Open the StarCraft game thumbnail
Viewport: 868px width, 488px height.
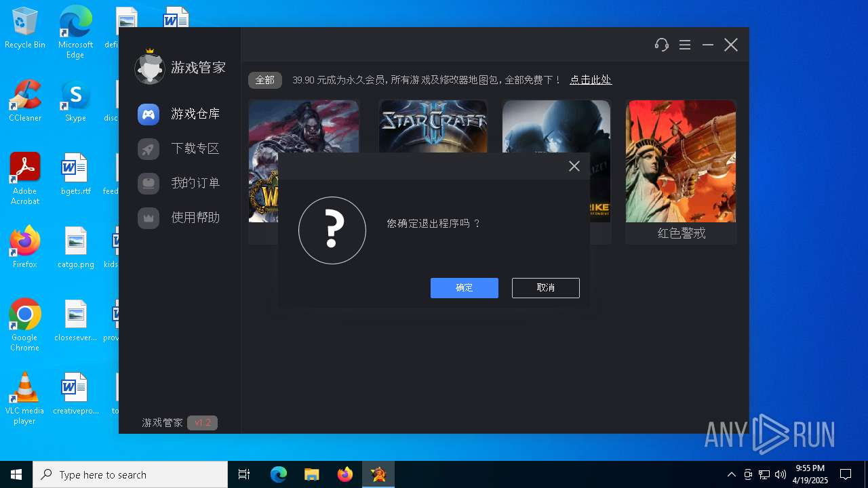[x=433, y=126]
